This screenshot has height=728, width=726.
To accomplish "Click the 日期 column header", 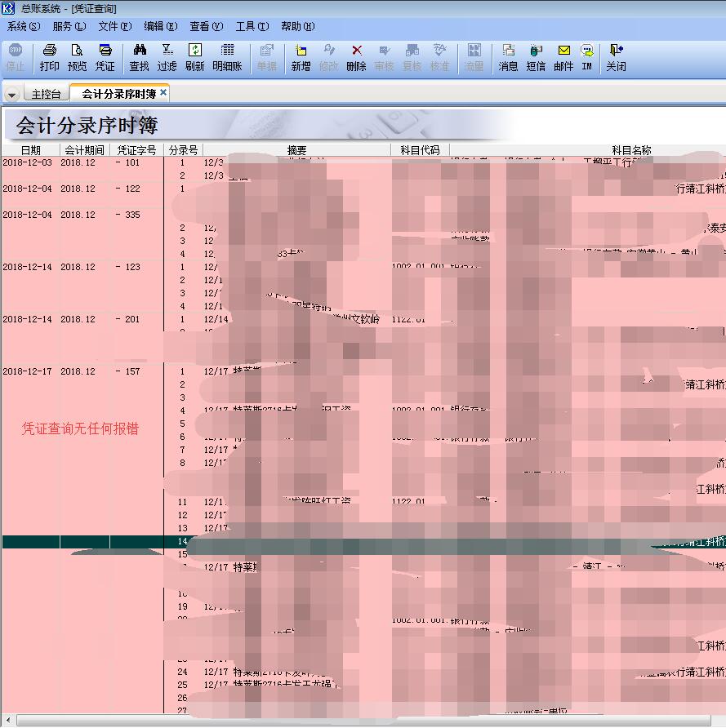I will [31, 150].
